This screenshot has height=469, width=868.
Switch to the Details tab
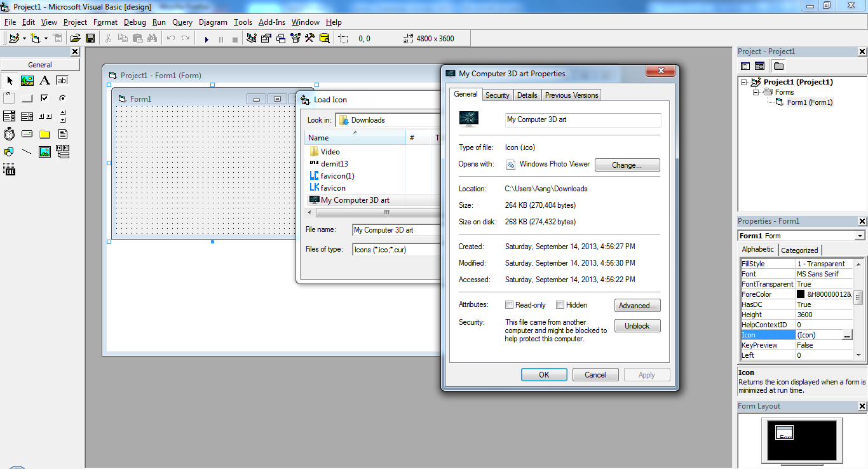point(527,94)
